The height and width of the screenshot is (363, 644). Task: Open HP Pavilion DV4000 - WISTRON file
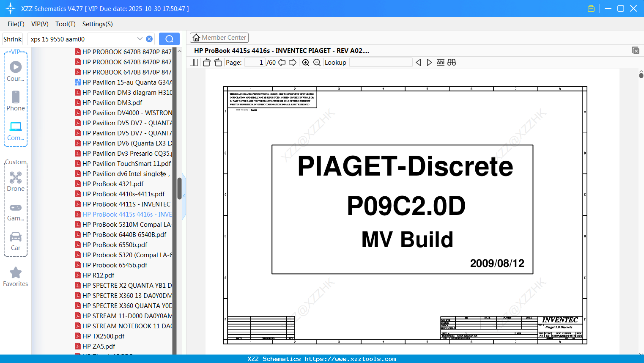123,113
